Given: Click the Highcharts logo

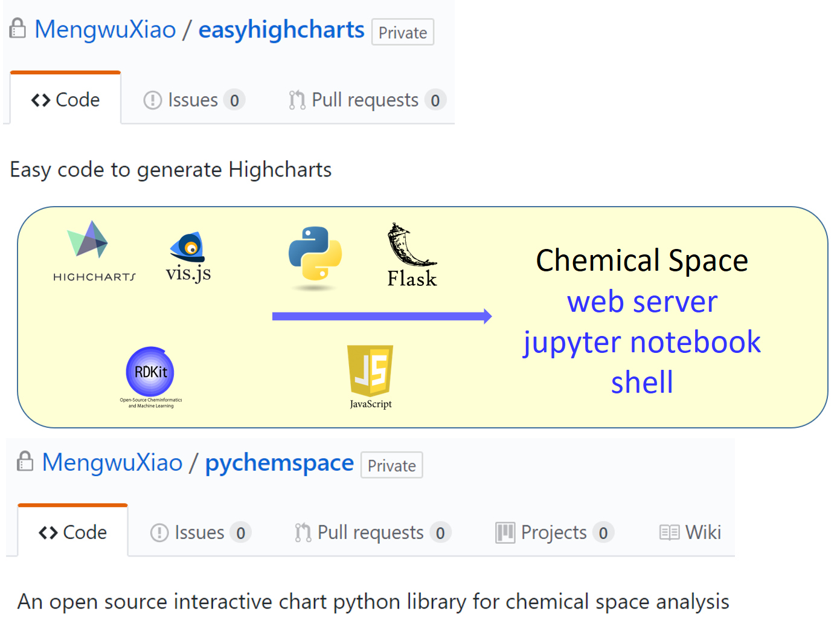Looking at the screenshot, I should point(88,241).
